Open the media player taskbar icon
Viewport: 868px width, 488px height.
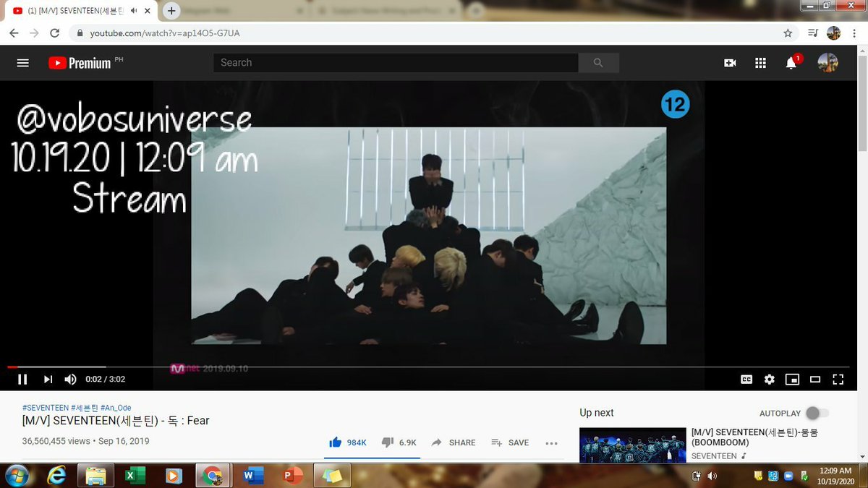[174, 476]
